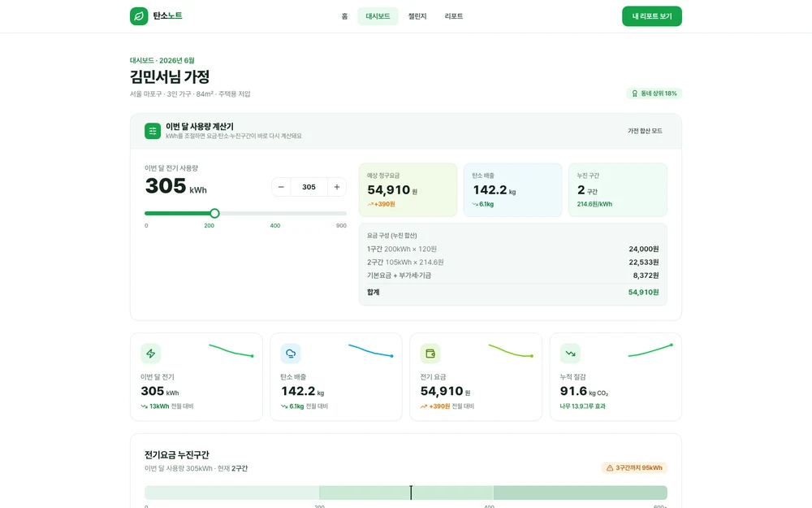
Task: Click the 214.6원/kWh rate text
Action: click(x=594, y=204)
